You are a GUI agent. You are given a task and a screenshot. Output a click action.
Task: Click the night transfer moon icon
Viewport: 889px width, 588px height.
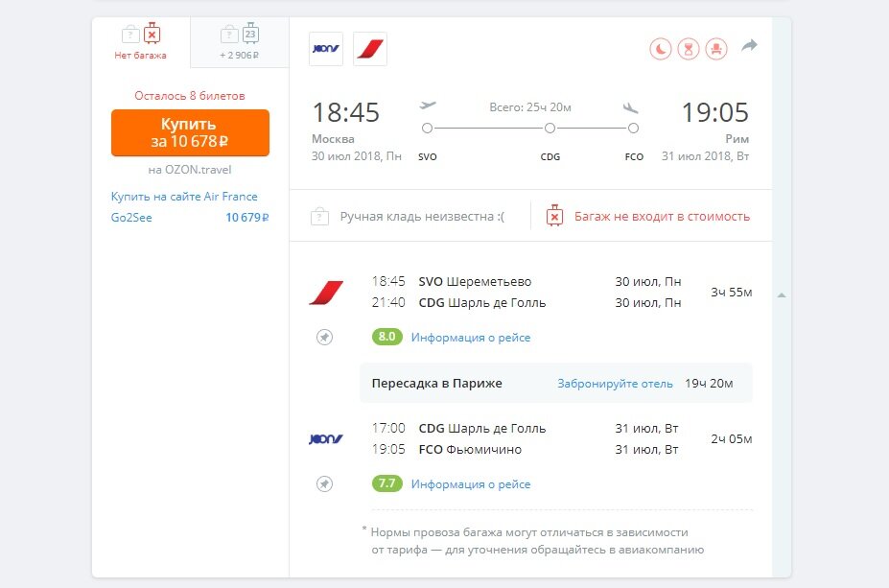pos(660,49)
